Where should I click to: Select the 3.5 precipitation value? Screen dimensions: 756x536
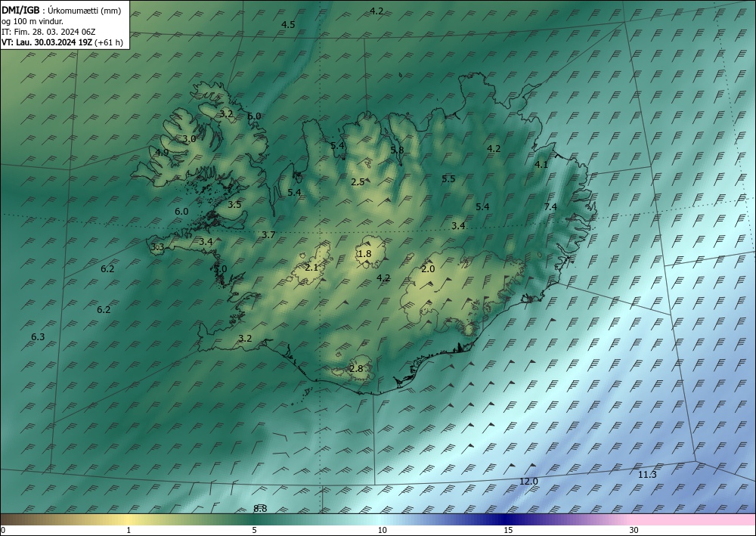(234, 204)
